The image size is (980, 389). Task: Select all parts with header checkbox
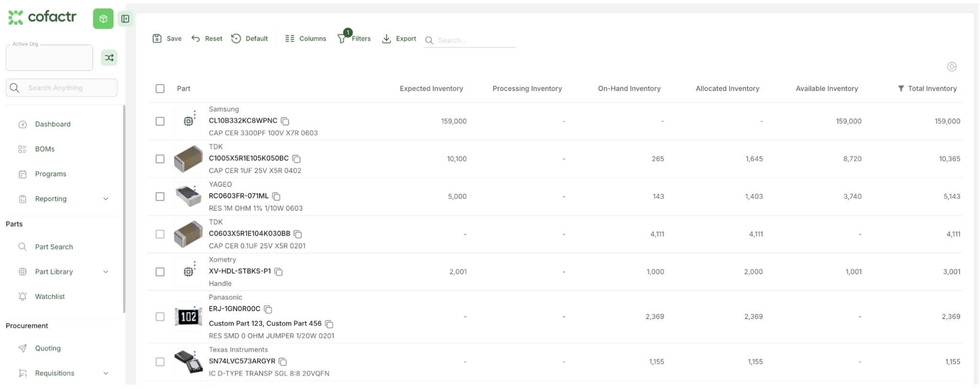pyautogui.click(x=160, y=89)
